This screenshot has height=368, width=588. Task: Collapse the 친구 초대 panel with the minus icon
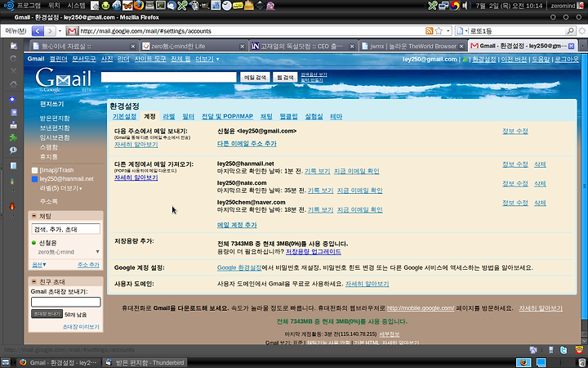pyautogui.click(x=33, y=281)
